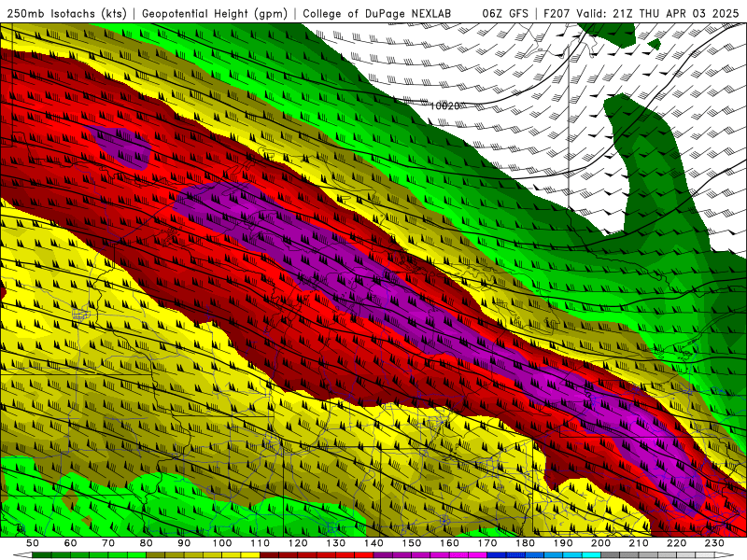Click the "Geopotential Height (gpm)" header label
Image resolution: width=747 pixels, height=560 pixels.
[215, 14]
